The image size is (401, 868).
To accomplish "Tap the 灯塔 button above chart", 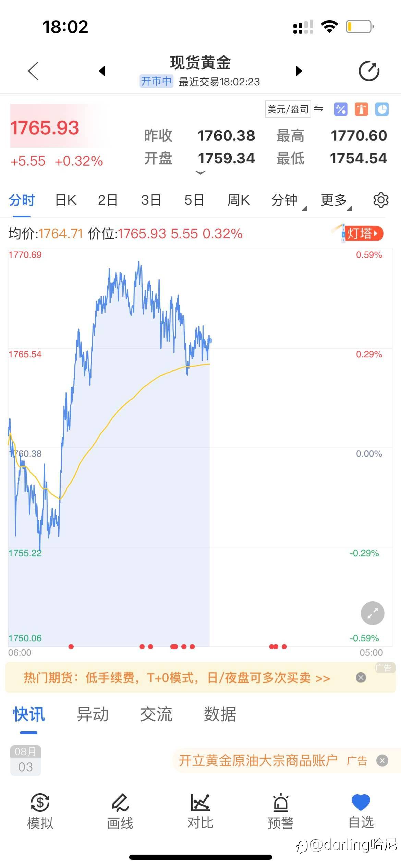I will coord(363,233).
